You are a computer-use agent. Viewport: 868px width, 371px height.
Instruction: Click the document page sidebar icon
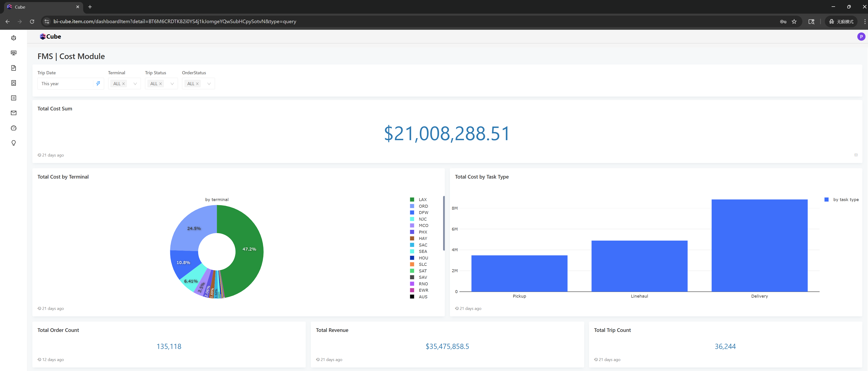[13, 68]
